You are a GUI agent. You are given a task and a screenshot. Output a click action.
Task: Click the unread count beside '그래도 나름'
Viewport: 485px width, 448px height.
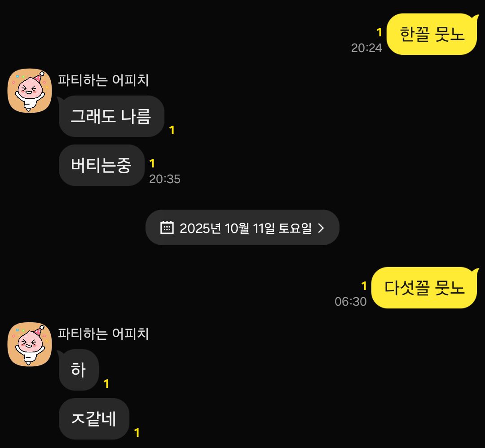tap(172, 130)
